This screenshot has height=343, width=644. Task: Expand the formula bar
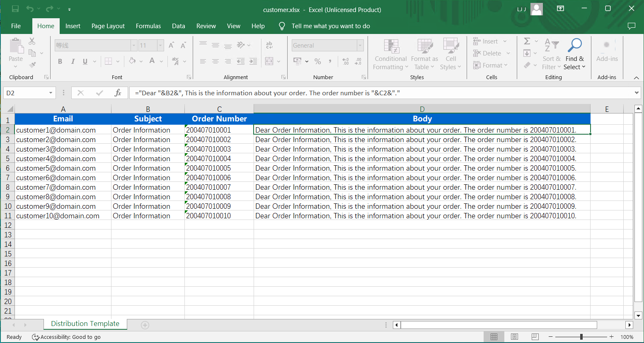point(637,93)
